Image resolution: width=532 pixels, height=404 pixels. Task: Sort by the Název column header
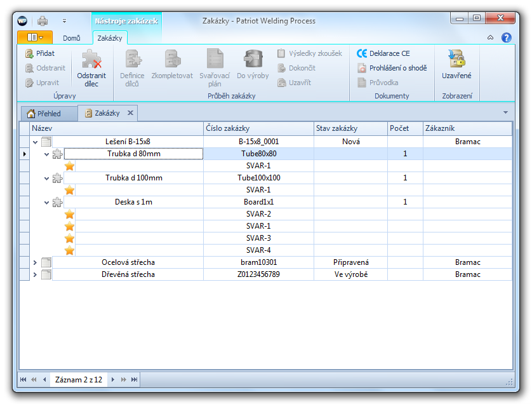point(116,128)
